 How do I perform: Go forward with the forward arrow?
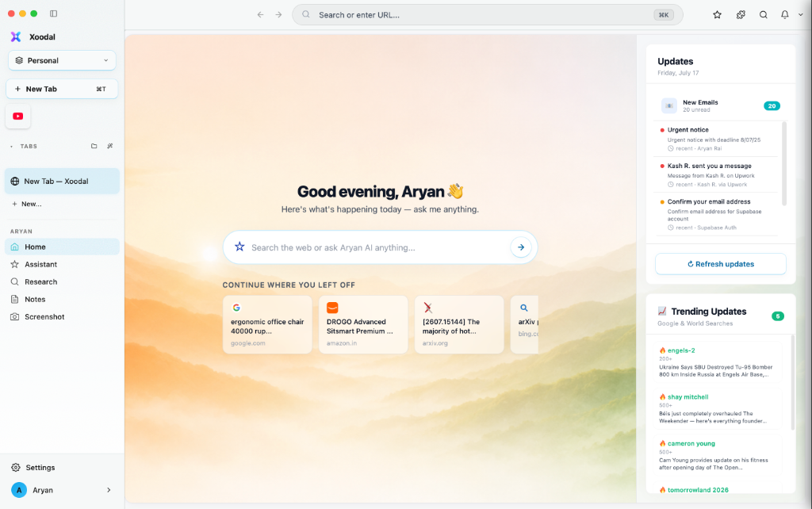tap(278, 15)
